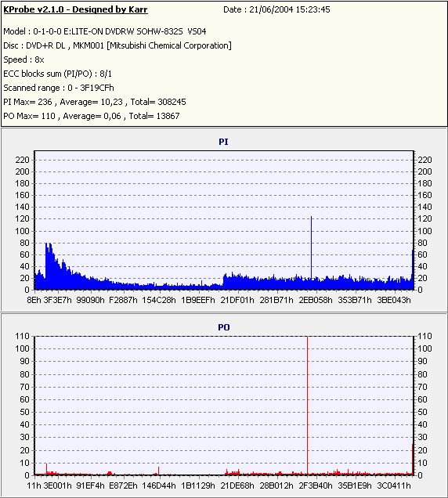This screenshot has height=498, width=448.
Task: Click the PI Max= 236 statistics line
Action: (x=94, y=102)
